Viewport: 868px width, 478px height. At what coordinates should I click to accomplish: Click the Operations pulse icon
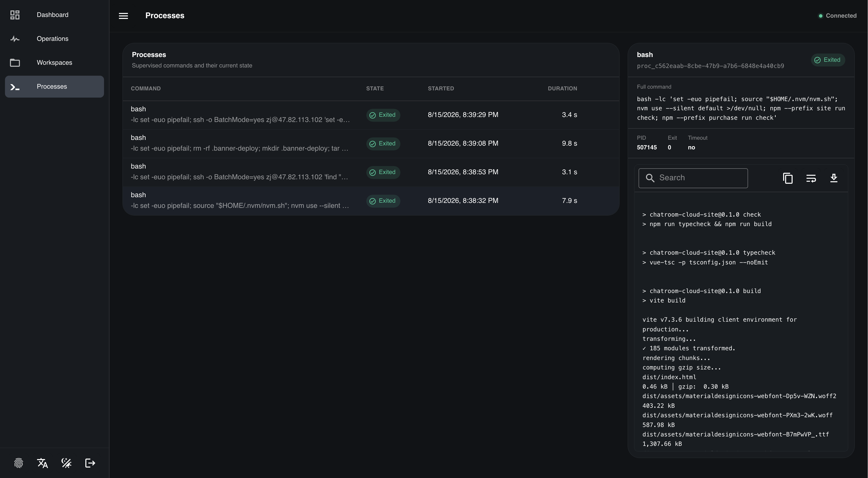(15, 39)
